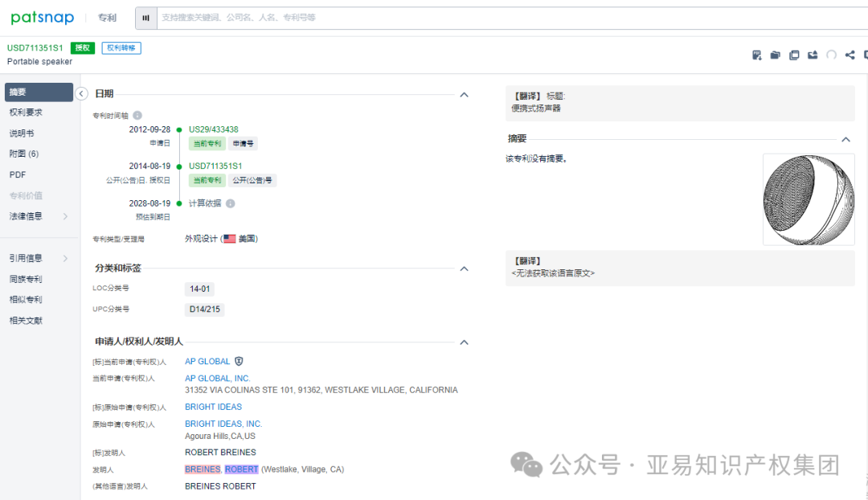
Task: Click the refresh circle icon in toolbar
Action: (831, 55)
